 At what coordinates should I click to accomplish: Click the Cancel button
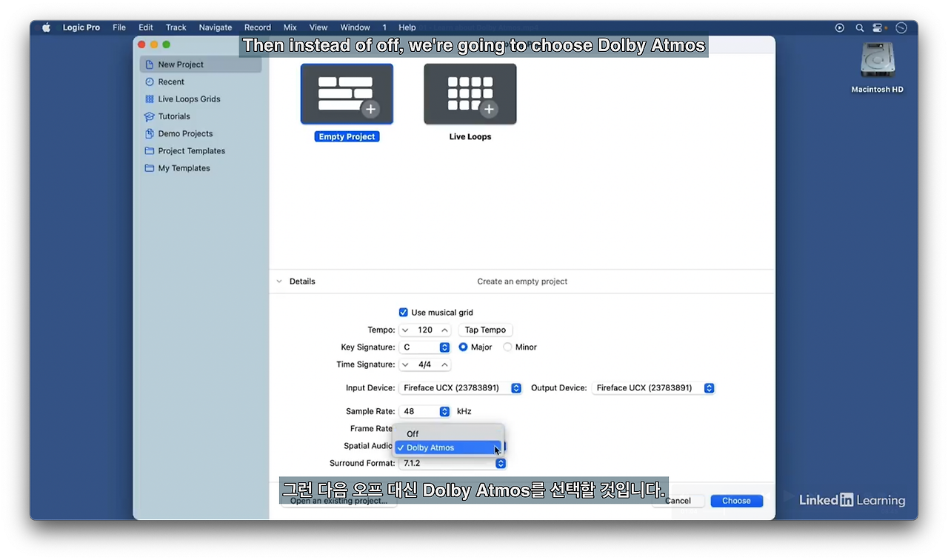678,501
